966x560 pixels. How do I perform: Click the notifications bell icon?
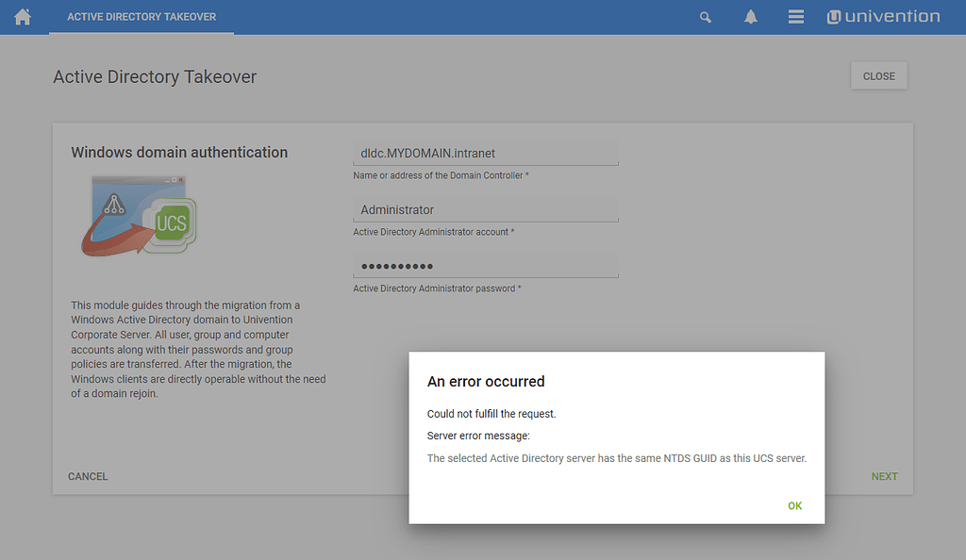point(750,16)
